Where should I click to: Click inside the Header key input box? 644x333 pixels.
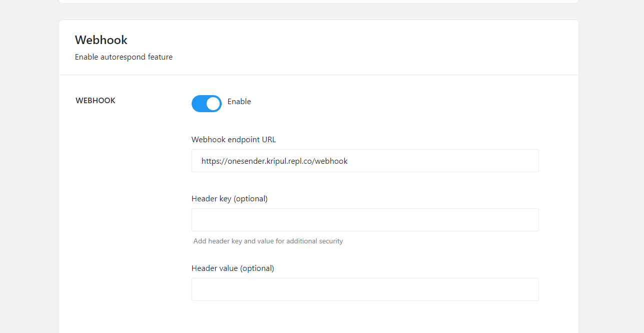click(x=365, y=220)
